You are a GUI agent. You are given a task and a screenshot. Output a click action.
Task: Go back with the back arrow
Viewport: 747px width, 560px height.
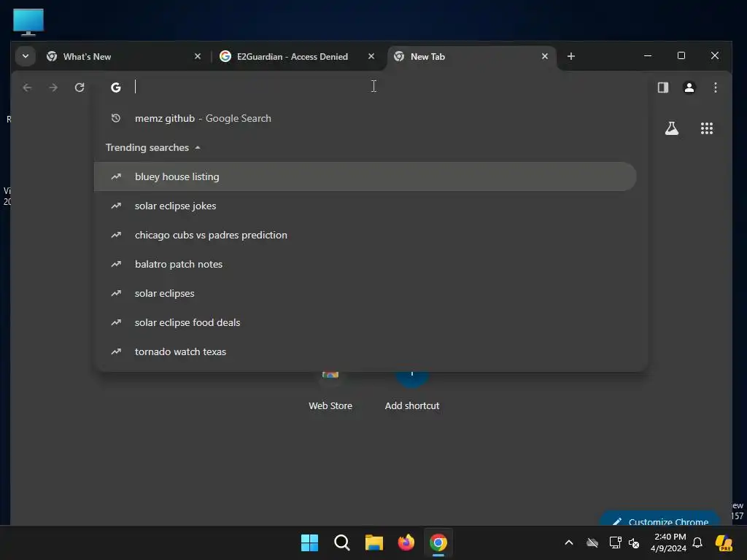click(x=27, y=87)
